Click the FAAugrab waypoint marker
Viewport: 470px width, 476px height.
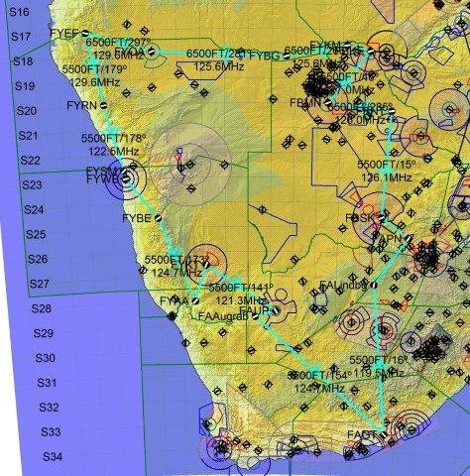coord(255,316)
